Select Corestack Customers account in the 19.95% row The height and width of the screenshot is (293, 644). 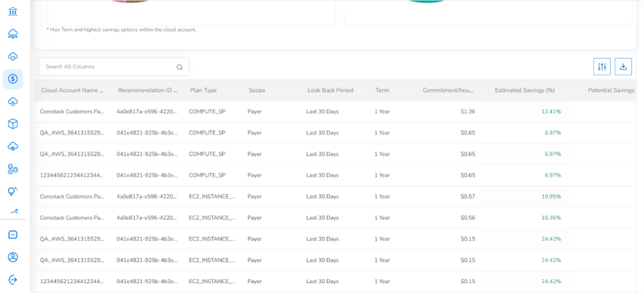click(x=72, y=197)
